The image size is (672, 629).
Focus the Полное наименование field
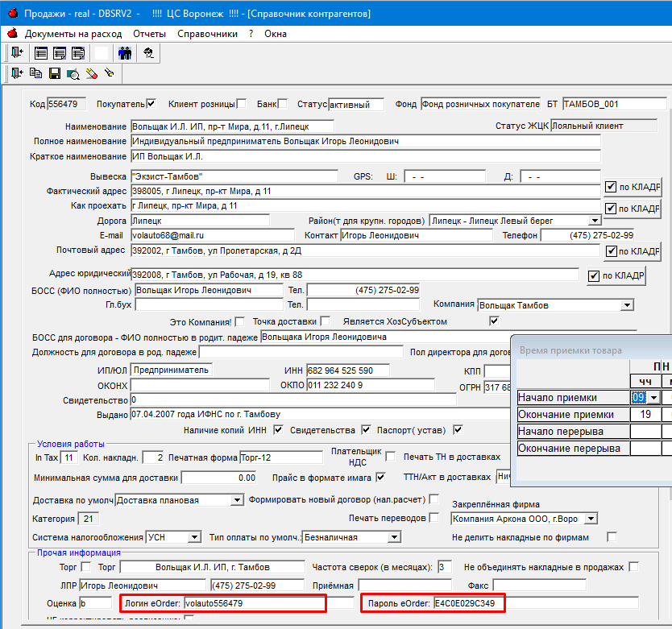(x=366, y=141)
